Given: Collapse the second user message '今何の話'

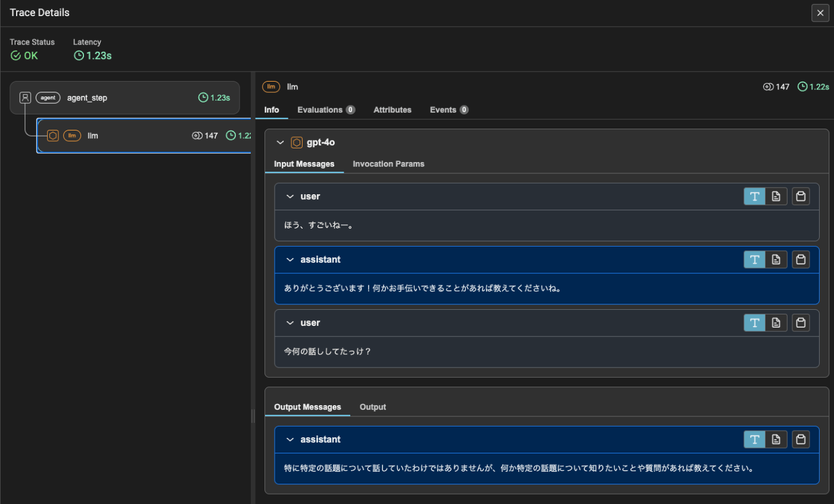Looking at the screenshot, I should [290, 323].
